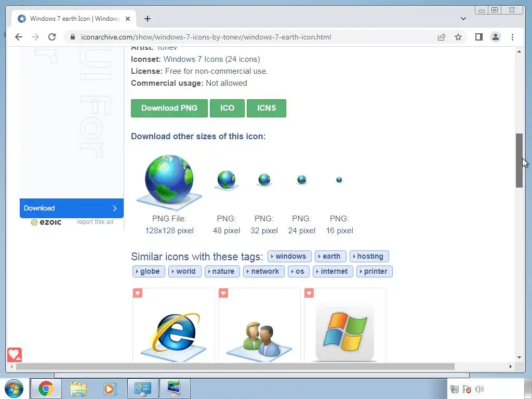This screenshot has height=399, width=532.
Task: Click Chrome in the taskbar
Action: point(46,389)
